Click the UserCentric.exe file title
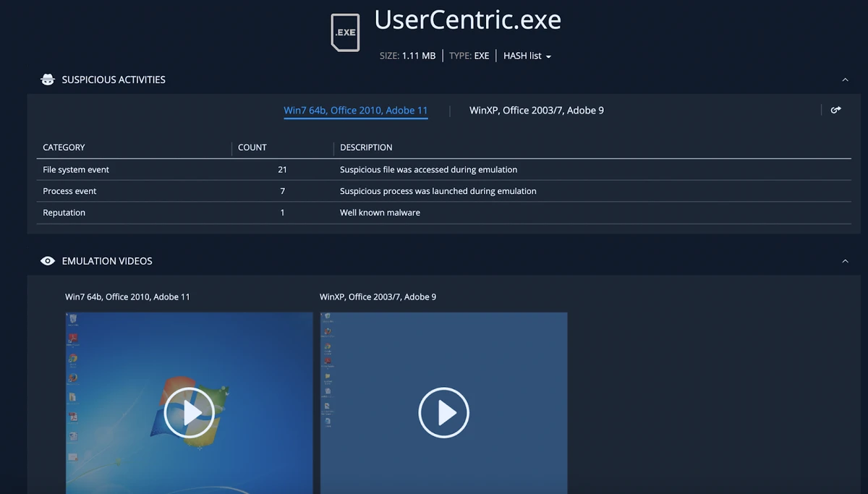The height and width of the screenshot is (494, 868). [467, 20]
